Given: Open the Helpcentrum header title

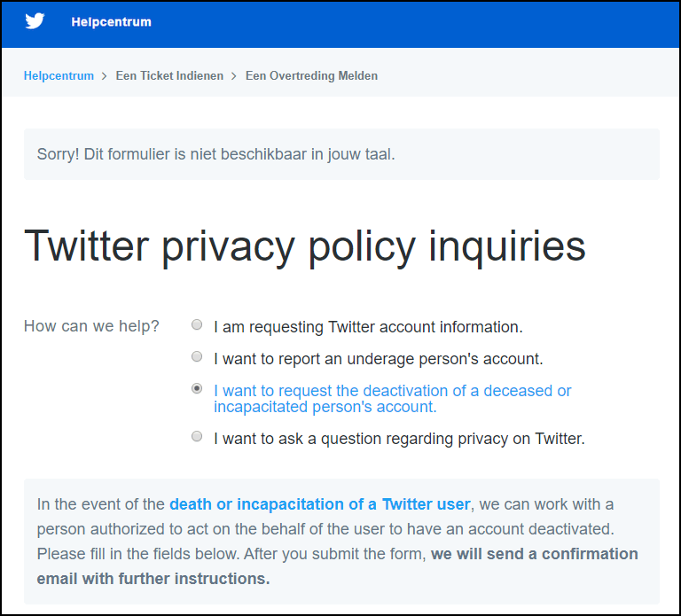Looking at the screenshot, I should click(x=111, y=21).
